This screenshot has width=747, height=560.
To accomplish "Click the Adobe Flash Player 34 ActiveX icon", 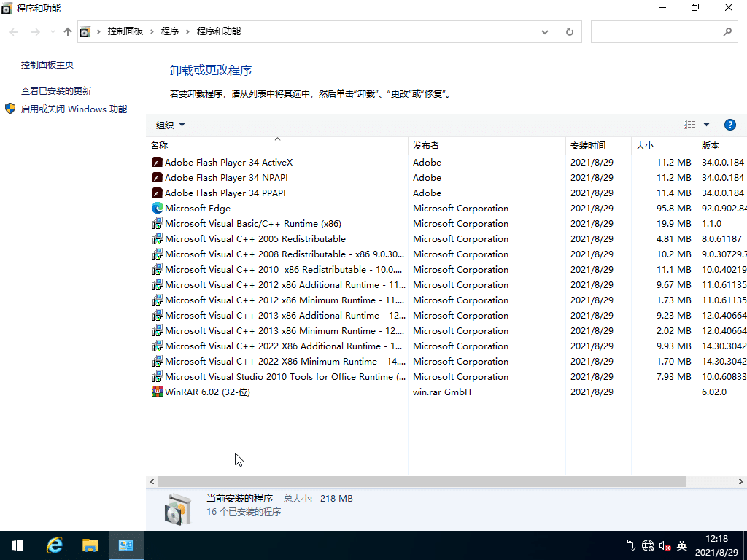I will (x=157, y=162).
